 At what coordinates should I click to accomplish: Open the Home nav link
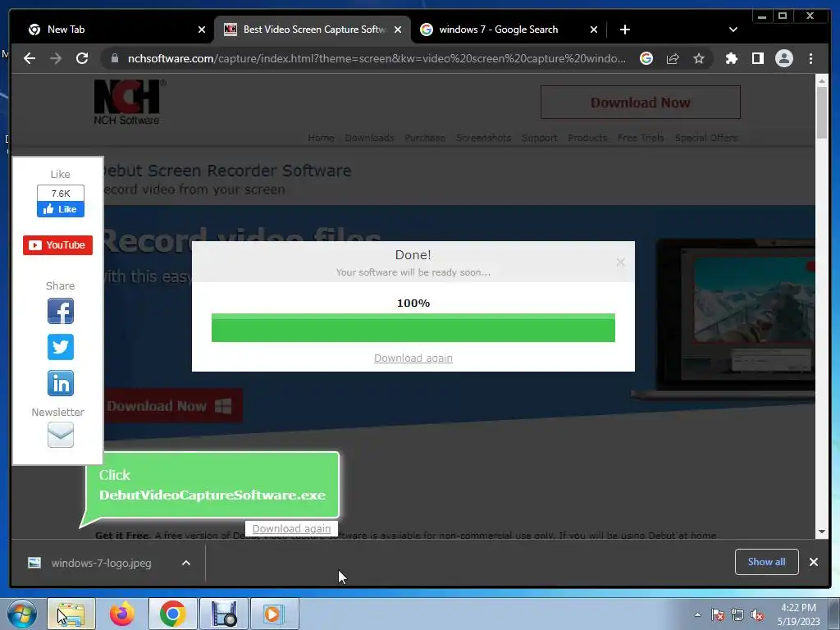pyautogui.click(x=321, y=138)
